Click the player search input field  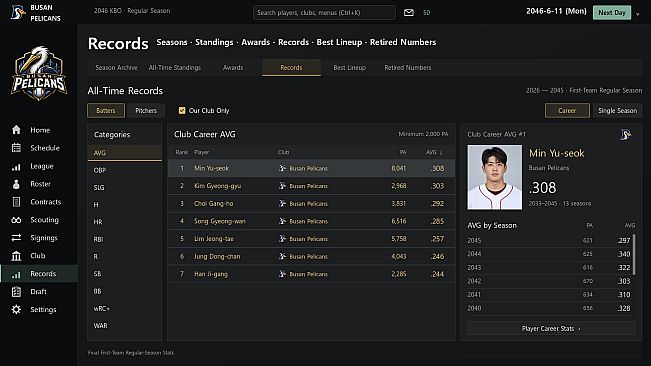324,12
